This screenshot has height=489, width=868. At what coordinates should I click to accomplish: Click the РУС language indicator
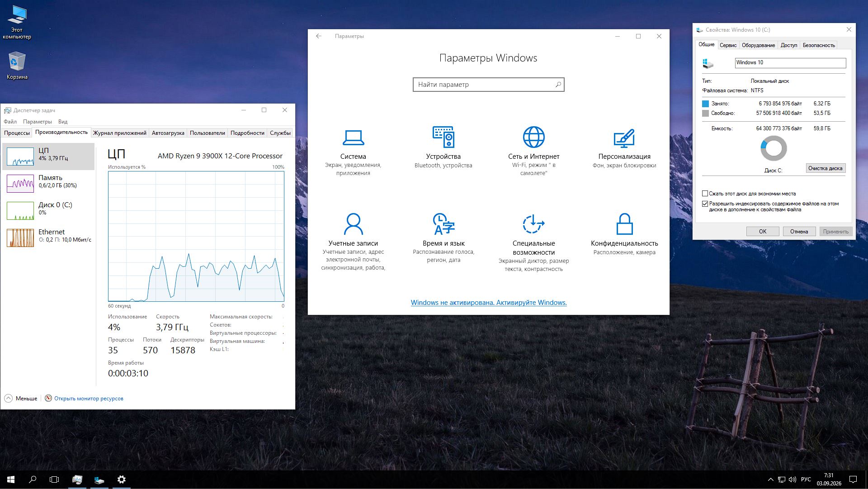tap(806, 480)
